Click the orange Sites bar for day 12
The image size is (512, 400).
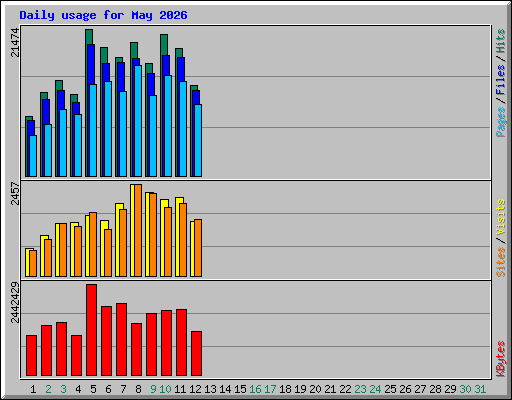pyautogui.click(x=198, y=248)
